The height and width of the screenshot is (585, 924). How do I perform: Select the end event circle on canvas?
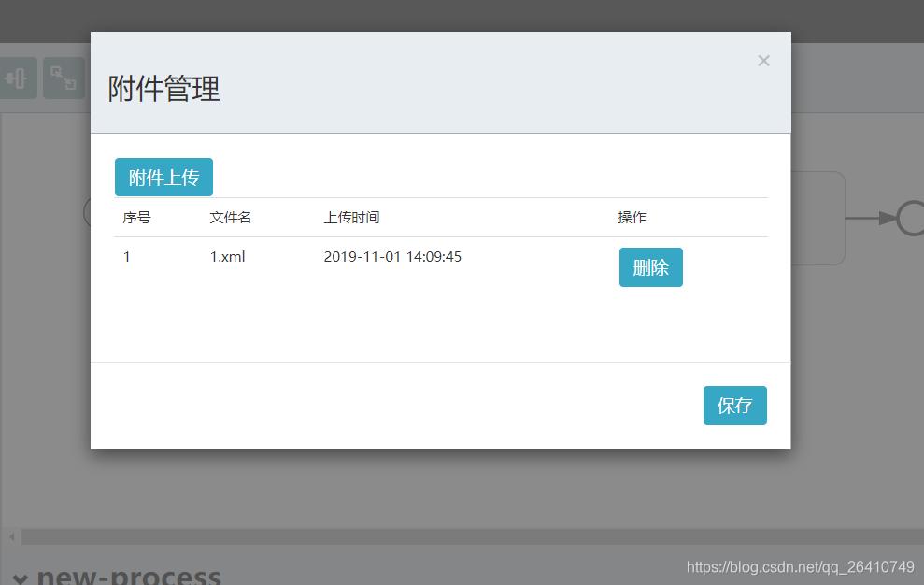coord(912,218)
